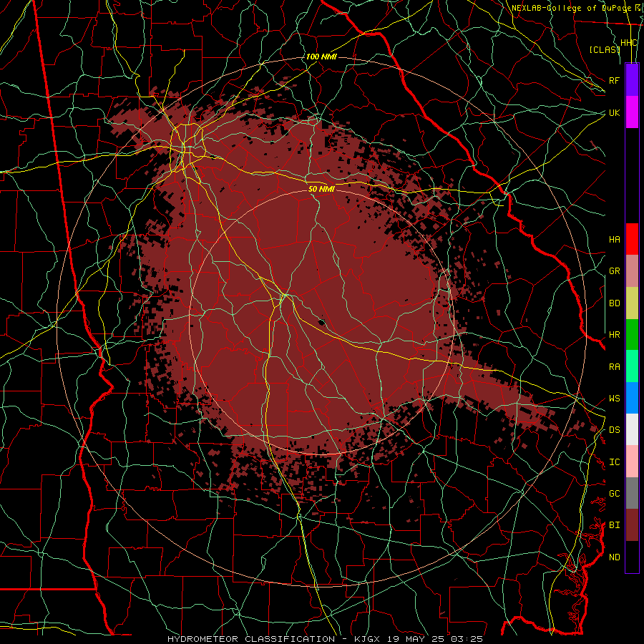
Task: Click the red HA legend swatch
Action: [x=632, y=239]
